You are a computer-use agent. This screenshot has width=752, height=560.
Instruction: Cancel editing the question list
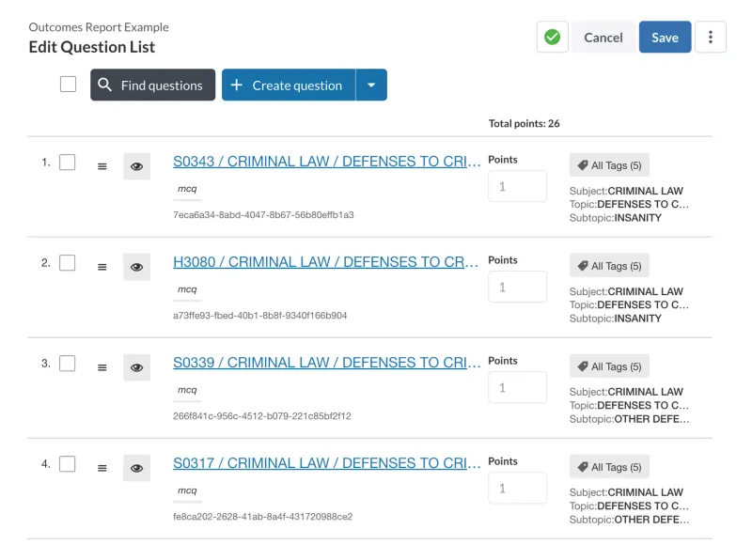[x=603, y=37]
